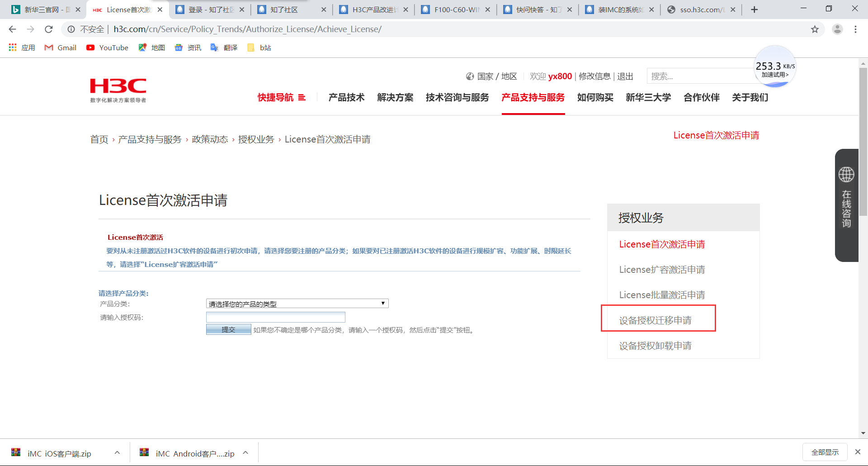This screenshot has height=466, width=868.
Task: Click the site info icon before 不安全
Action: (71, 29)
